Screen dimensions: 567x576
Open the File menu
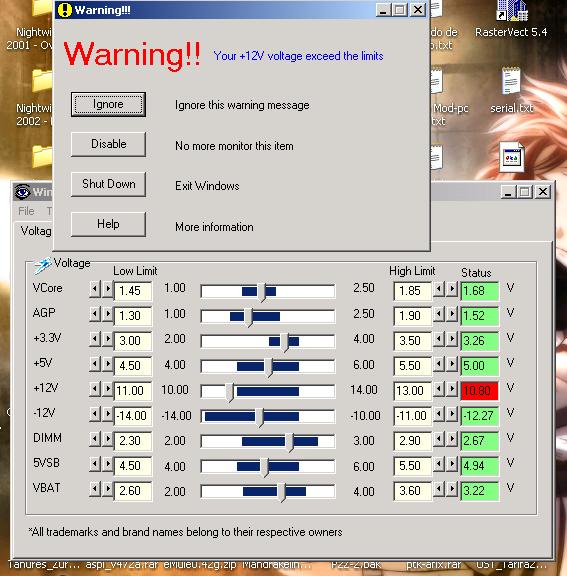point(26,211)
